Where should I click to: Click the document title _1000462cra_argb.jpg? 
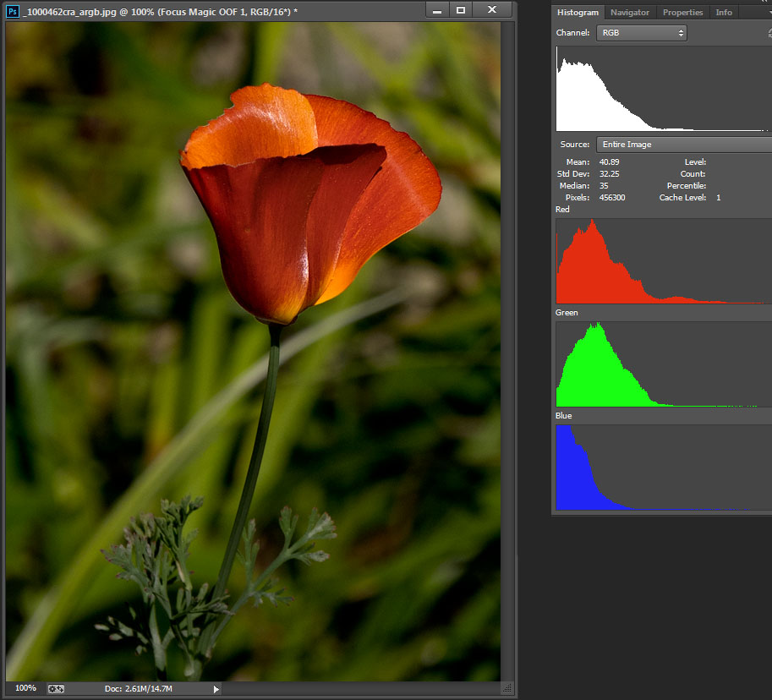(70, 12)
